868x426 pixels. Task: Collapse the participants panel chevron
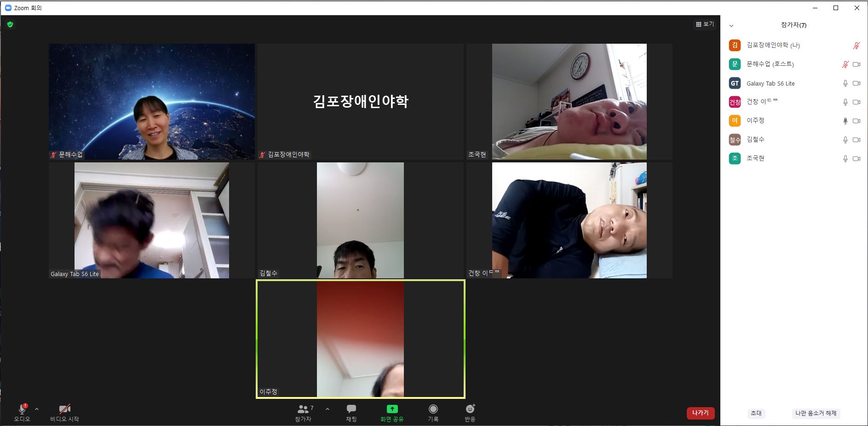(x=731, y=26)
